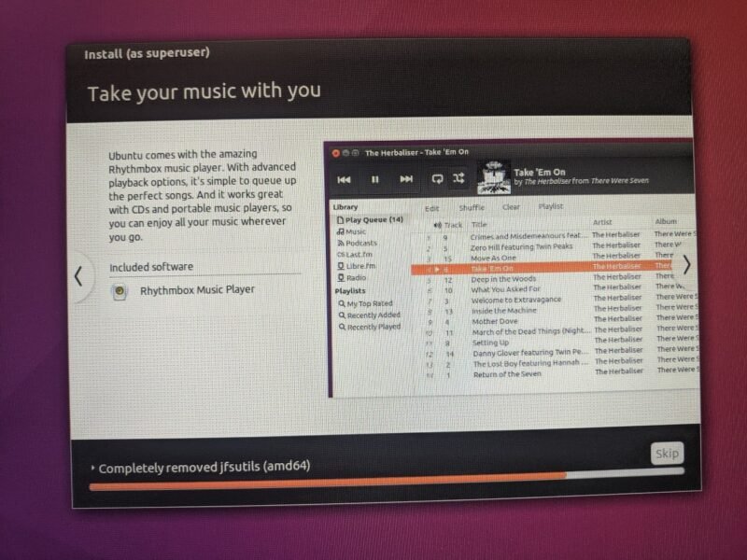Open the My Top Rated playlist
This screenshot has height=560, width=747.
(x=369, y=303)
